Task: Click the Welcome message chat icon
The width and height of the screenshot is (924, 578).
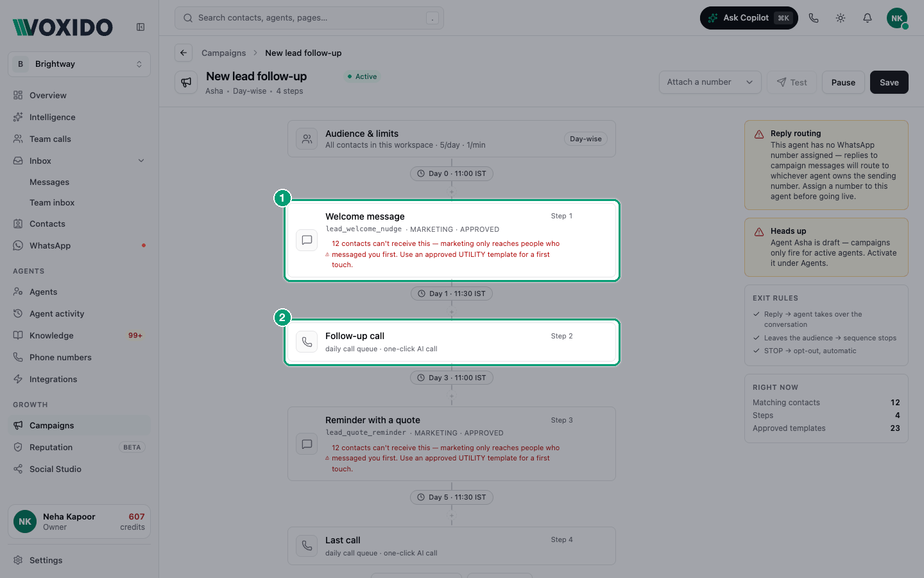Action: coord(307,240)
